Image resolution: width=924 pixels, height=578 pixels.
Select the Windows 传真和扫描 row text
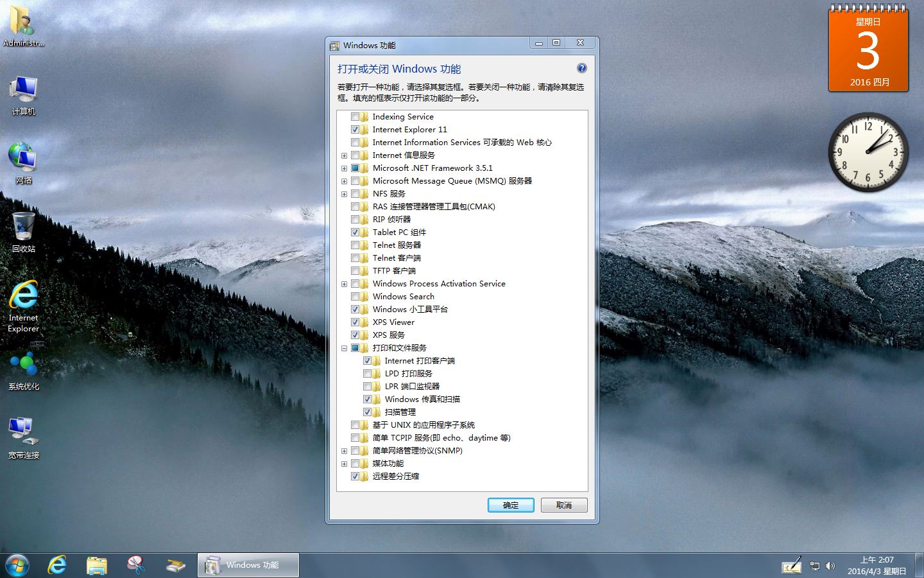[422, 399]
